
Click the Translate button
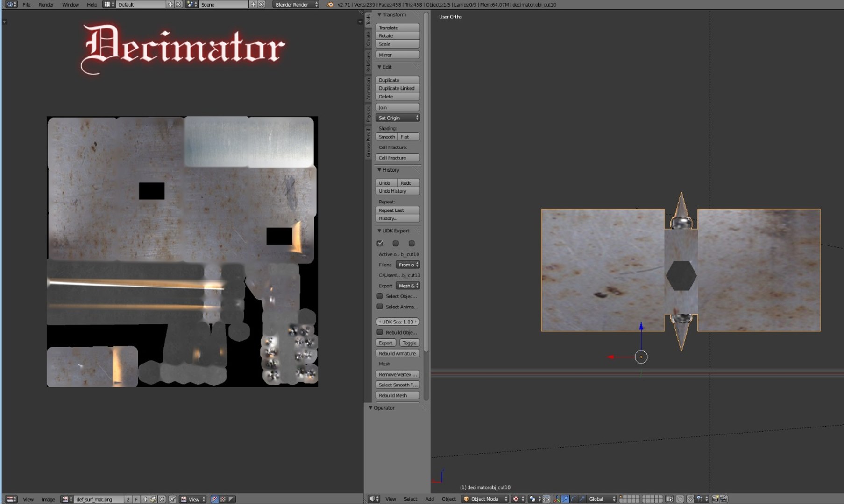tap(397, 28)
